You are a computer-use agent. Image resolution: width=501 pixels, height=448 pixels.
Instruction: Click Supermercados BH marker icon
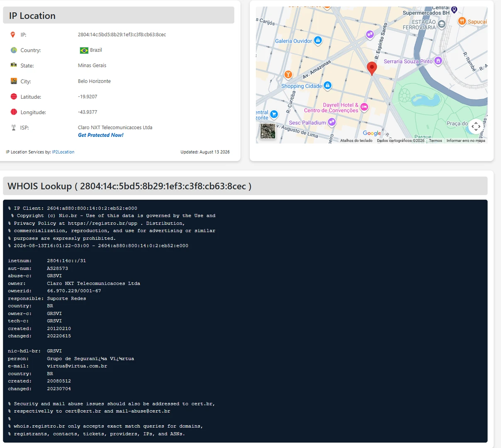coord(454,10)
